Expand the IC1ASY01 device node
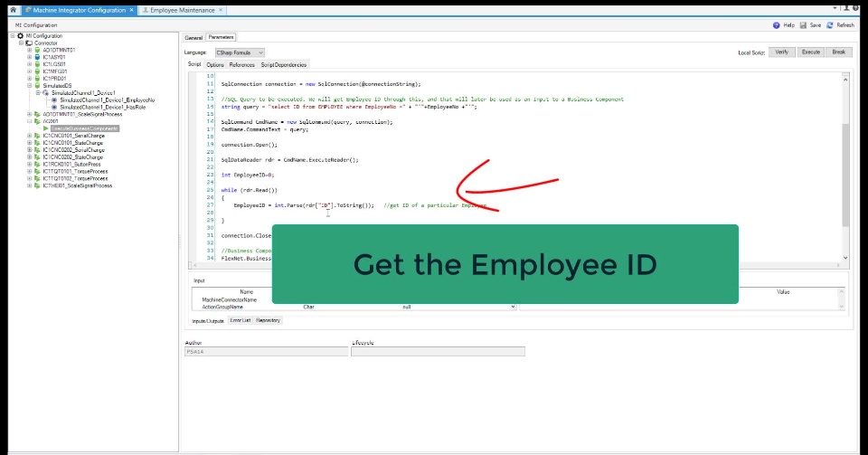Image resolution: width=868 pixels, height=455 pixels. tap(29, 58)
